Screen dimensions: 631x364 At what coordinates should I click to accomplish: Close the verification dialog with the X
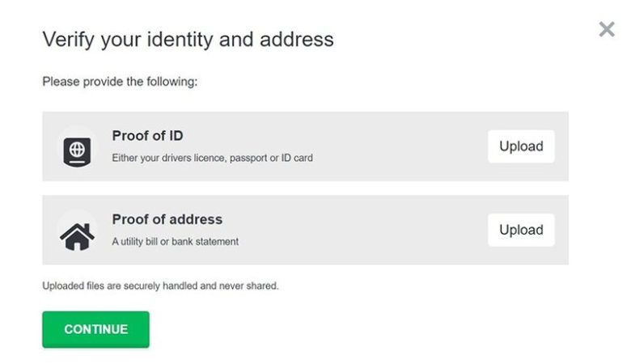(606, 30)
